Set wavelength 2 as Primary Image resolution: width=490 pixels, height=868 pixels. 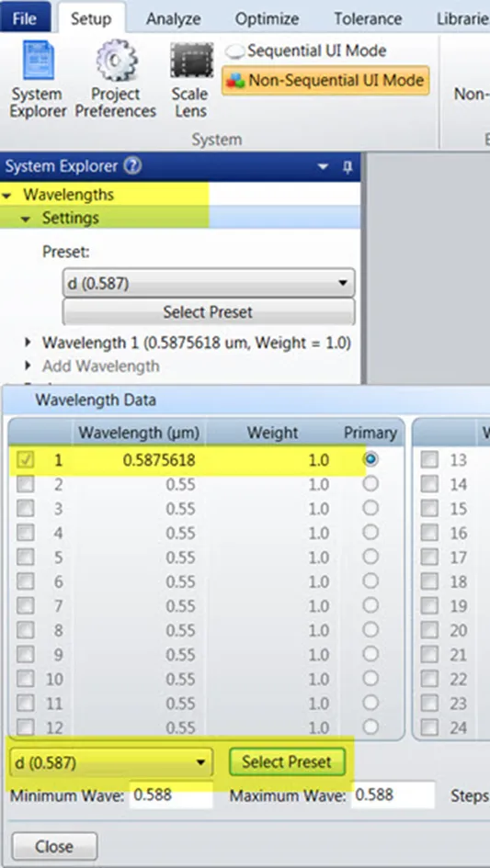(370, 484)
